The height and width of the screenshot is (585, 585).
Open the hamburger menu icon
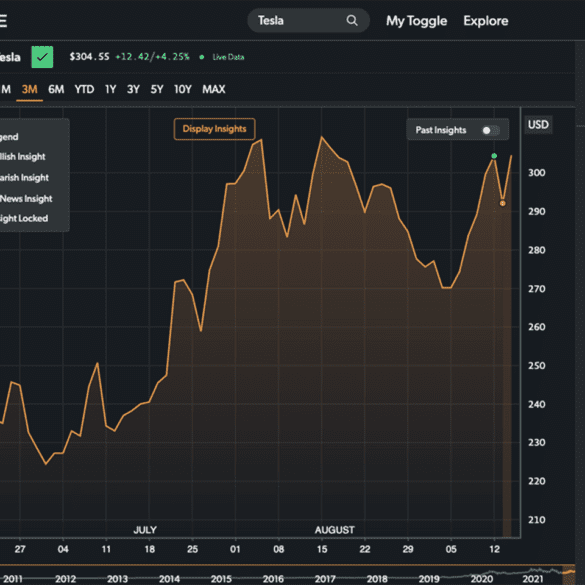pyautogui.click(x=3, y=21)
